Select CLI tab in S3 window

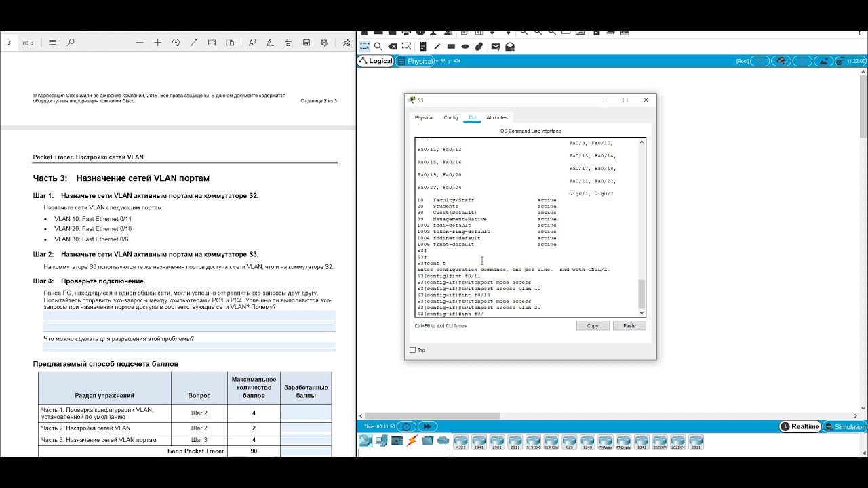click(x=473, y=118)
